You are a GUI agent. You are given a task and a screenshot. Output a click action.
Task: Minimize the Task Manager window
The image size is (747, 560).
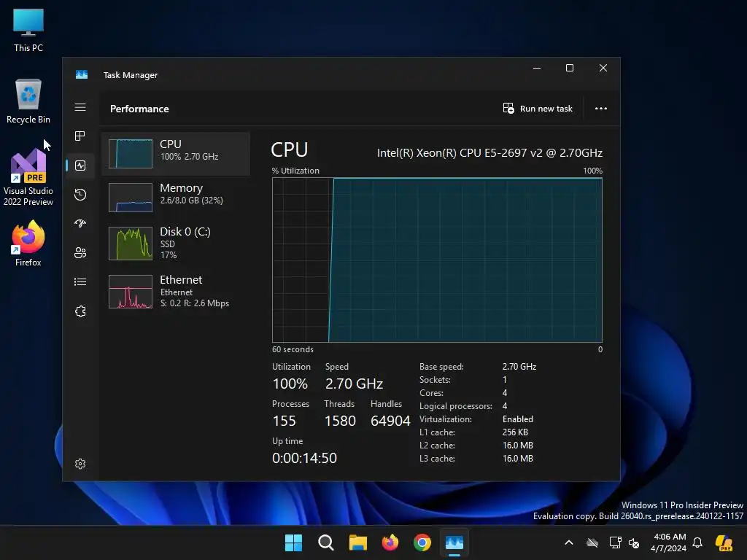pos(537,68)
